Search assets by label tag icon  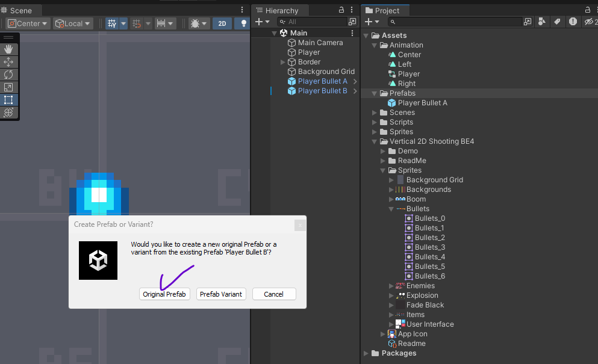pyautogui.click(x=557, y=22)
